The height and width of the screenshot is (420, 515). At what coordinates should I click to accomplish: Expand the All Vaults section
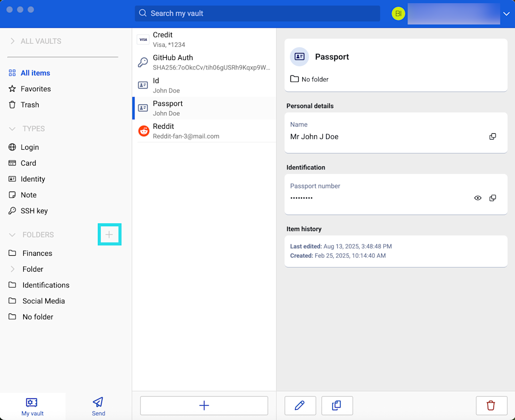coord(12,41)
